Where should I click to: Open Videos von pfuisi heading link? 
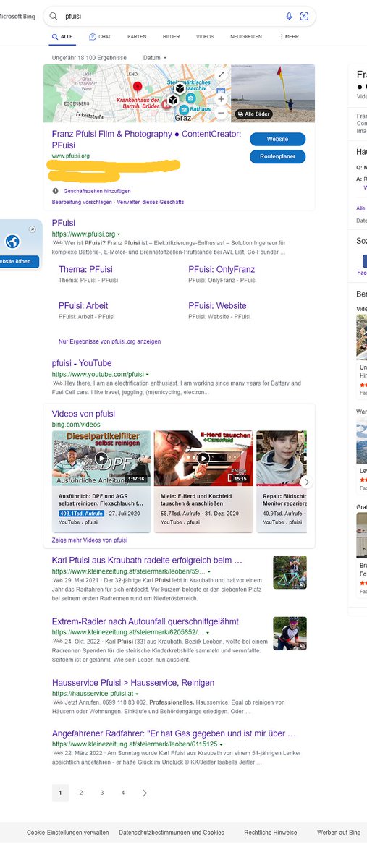click(x=83, y=414)
